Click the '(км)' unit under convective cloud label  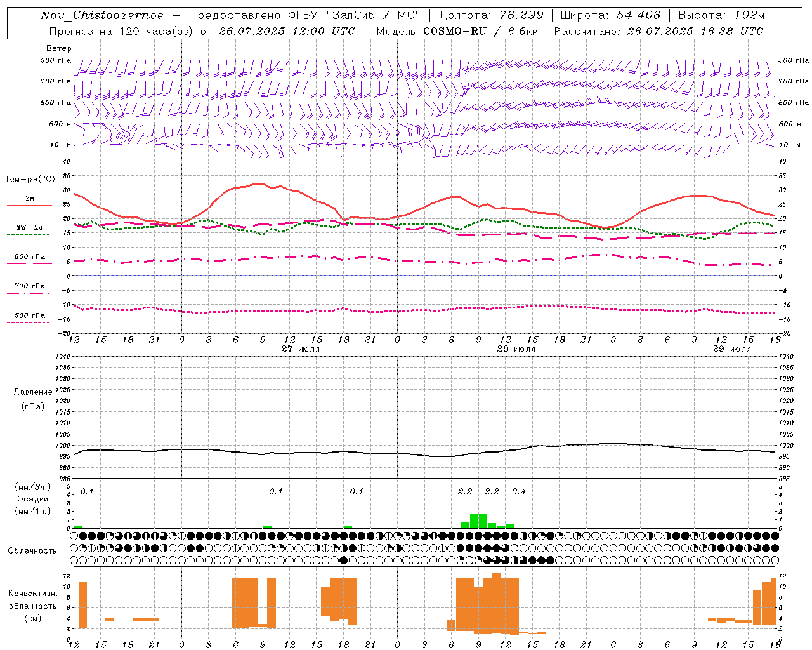[33, 618]
